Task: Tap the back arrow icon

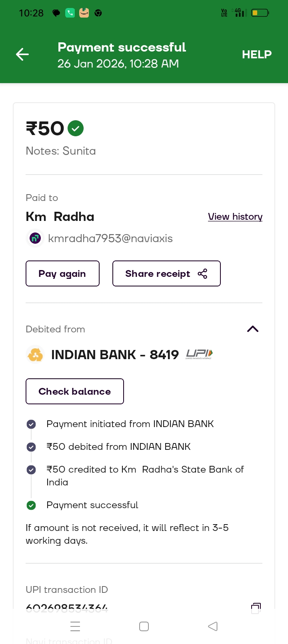Action: (x=22, y=54)
